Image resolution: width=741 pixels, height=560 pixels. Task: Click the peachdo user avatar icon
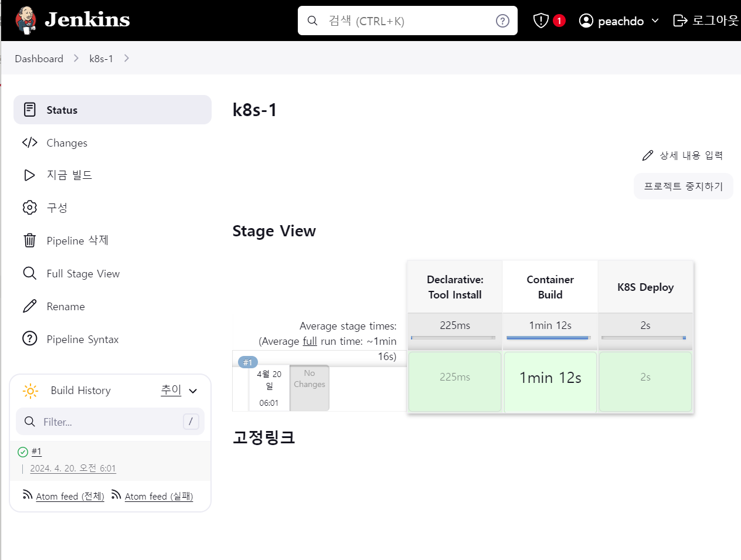(586, 21)
